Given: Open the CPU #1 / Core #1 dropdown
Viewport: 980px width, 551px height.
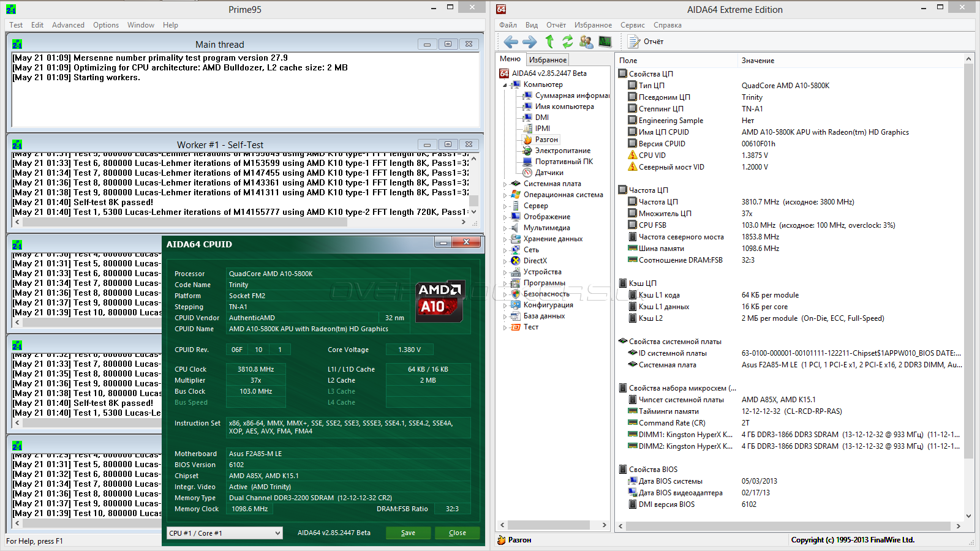Looking at the screenshot, I should (x=225, y=533).
